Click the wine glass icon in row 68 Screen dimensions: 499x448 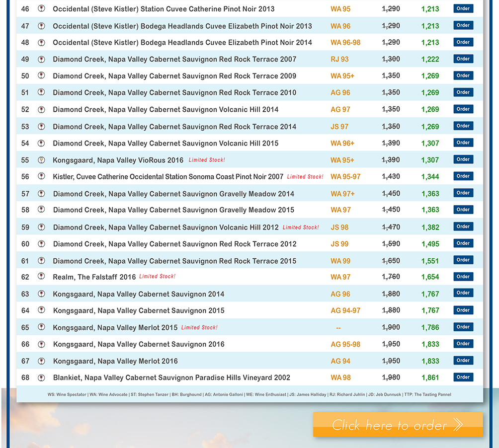[41, 377]
